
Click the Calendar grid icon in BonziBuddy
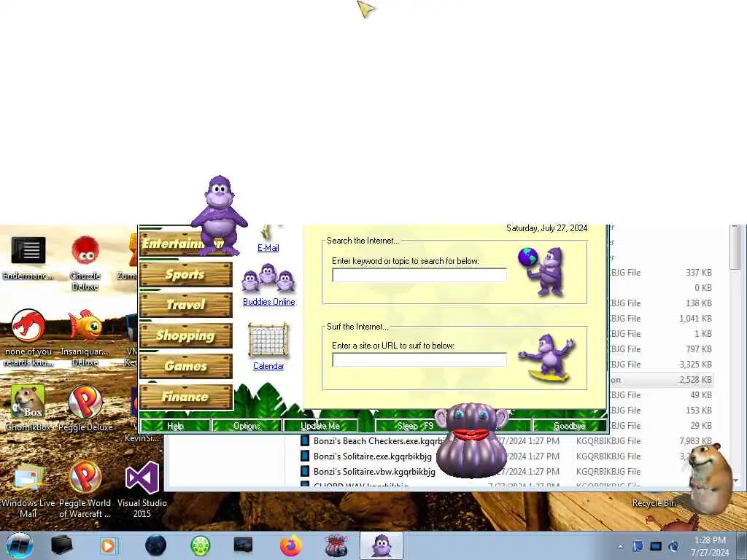tap(268, 340)
